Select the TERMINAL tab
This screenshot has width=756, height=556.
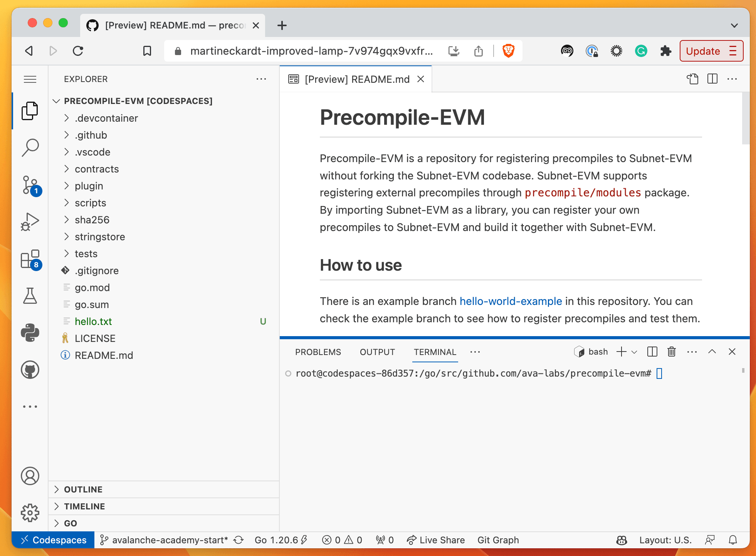(x=435, y=352)
